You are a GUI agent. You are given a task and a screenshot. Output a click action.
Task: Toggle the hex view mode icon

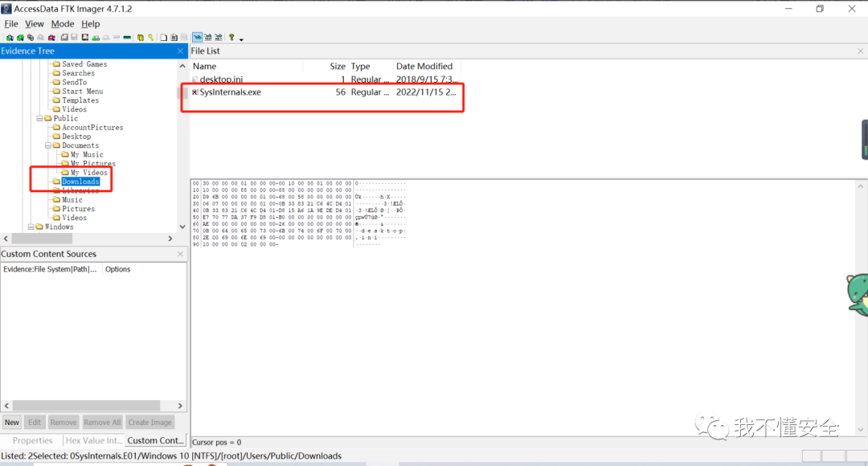coord(219,38)
